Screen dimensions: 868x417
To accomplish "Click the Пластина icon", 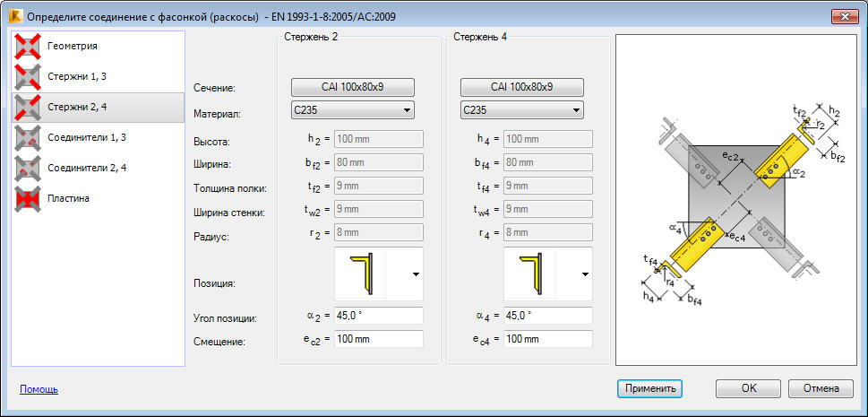I will 29,198.
